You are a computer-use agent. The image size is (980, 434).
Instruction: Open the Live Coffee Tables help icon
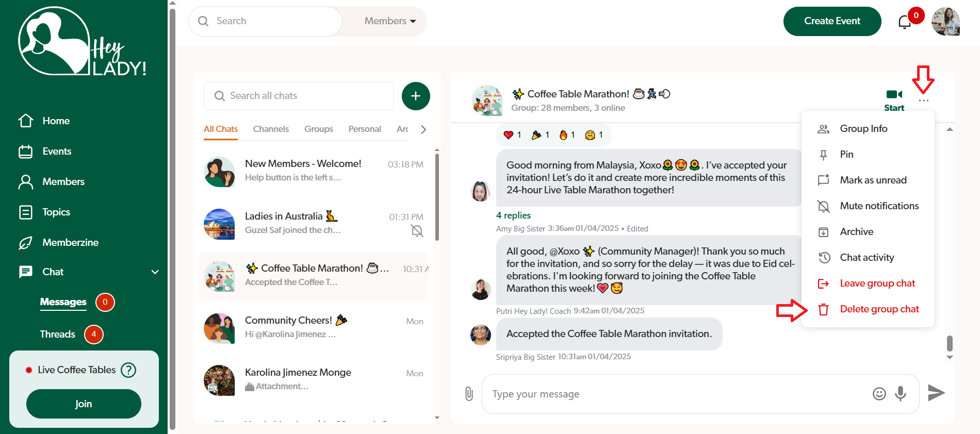click(x=128, y=370)
